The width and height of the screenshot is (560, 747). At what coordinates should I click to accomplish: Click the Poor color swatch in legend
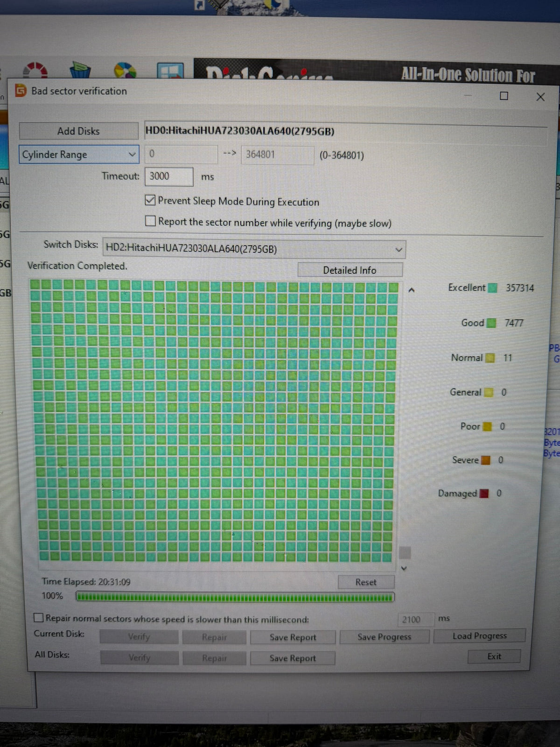pos(487,426)
